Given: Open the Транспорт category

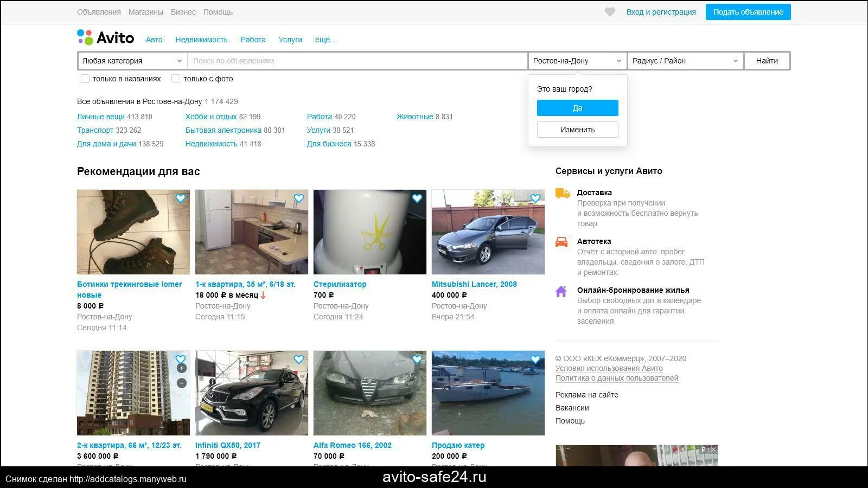Looking at the screenshot, I should [95, 130].
